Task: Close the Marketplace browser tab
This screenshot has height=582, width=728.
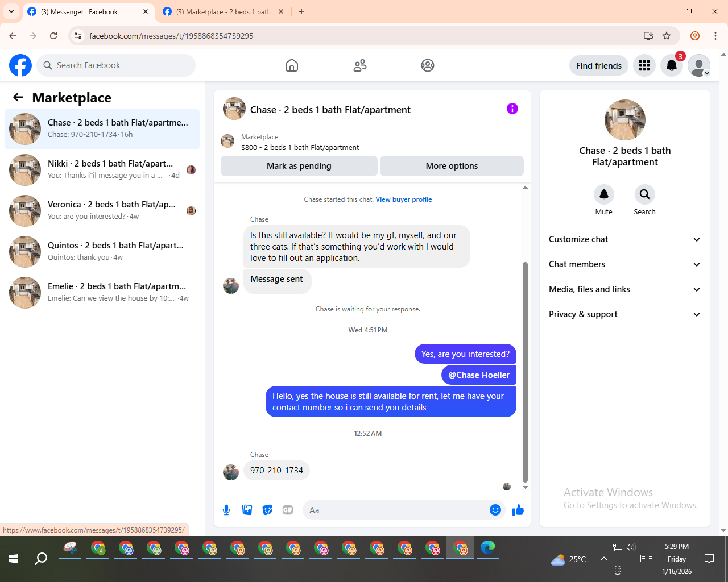Action: click(281, 11)
